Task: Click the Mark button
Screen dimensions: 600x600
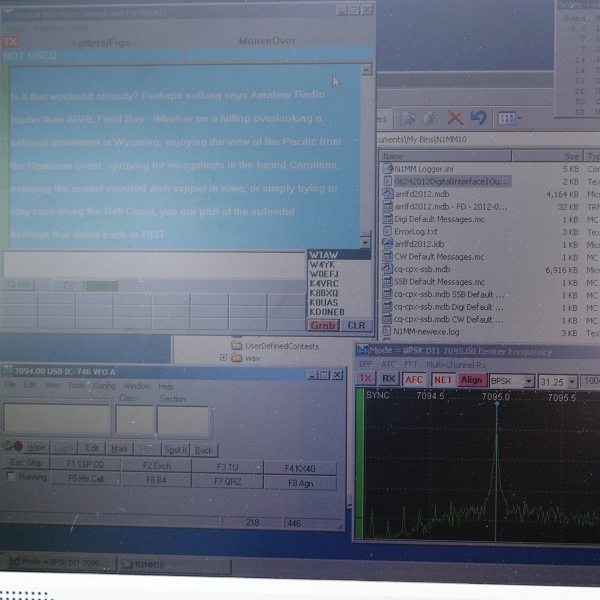Action: coord(120,448)
